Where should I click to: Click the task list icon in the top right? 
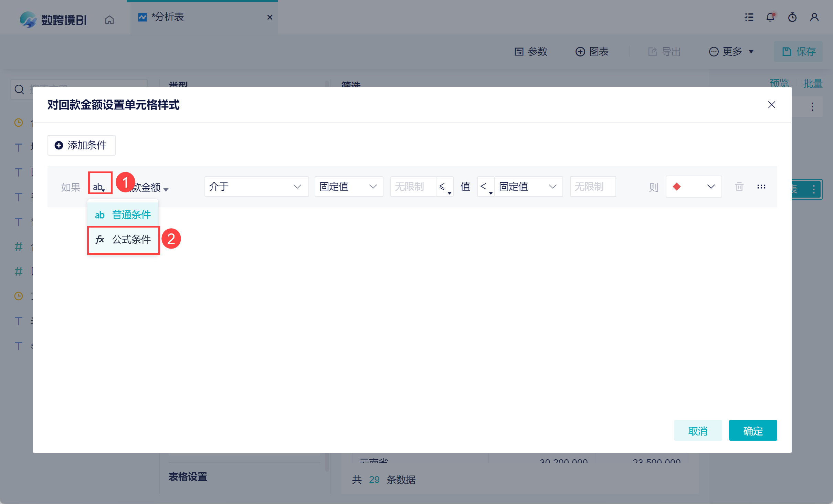pyautogui.click(x=749, y=17)
